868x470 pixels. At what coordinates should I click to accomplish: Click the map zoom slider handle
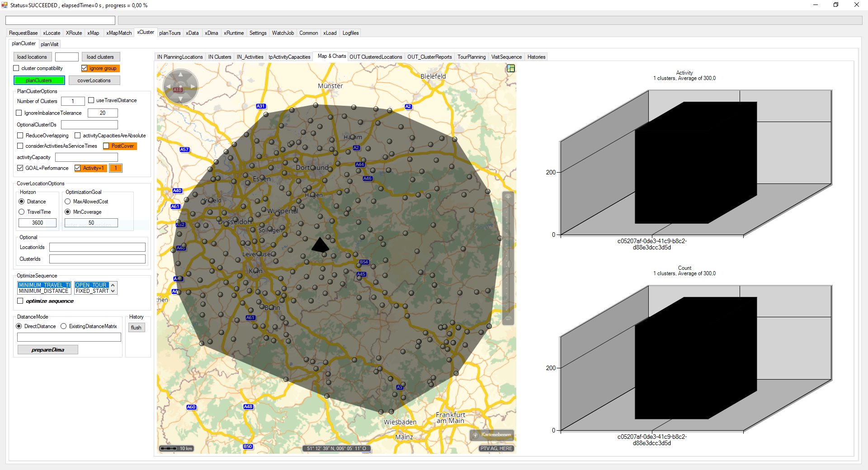tap(508, 263)
